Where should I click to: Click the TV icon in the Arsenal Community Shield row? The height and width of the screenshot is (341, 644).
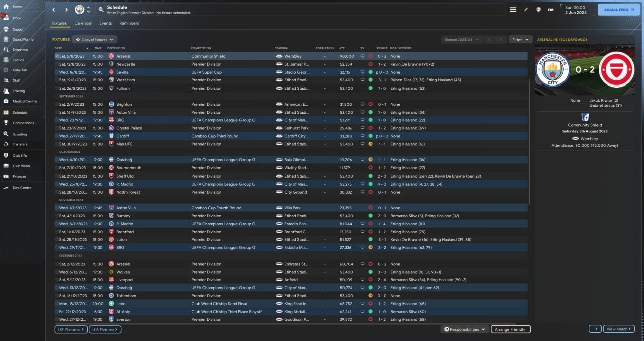coord(362,56)
